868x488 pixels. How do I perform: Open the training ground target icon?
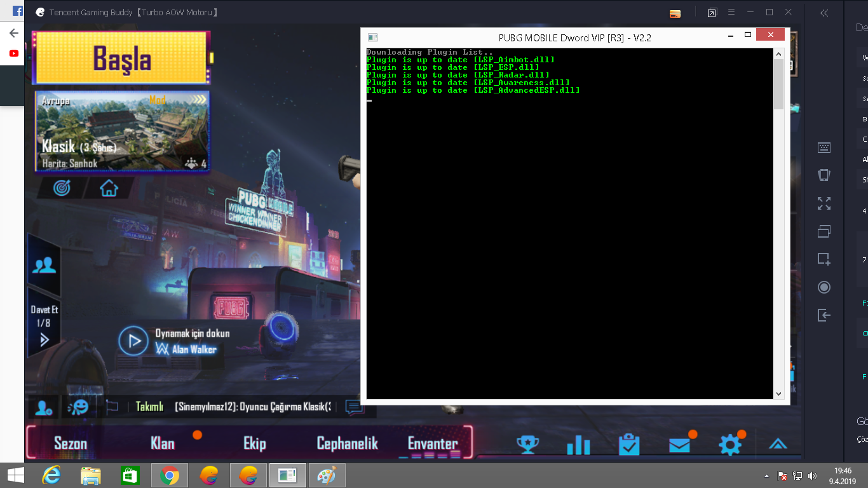point(61,188)
